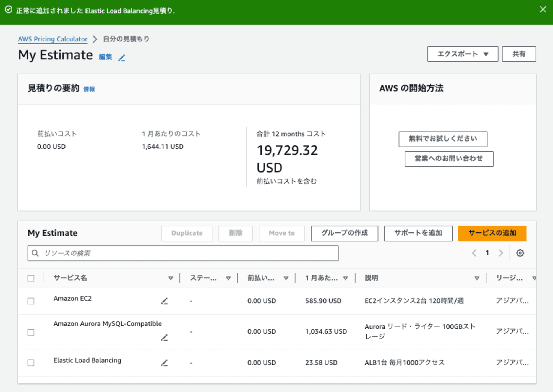
Task: Open table preferences gear icon
Action: pyautogui.click(x=520, y=253)
